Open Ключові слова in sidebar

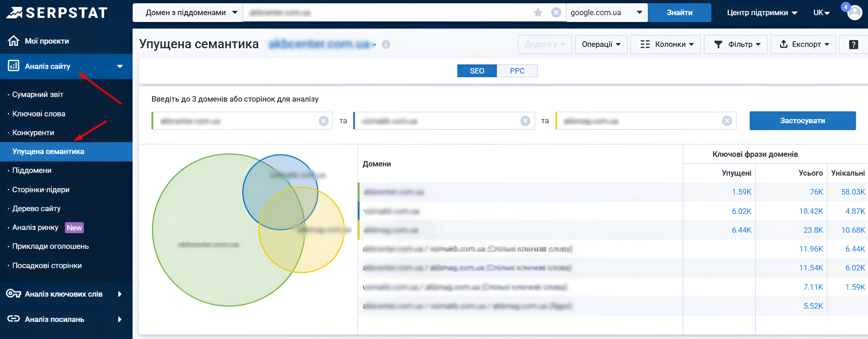pos(39,113)
